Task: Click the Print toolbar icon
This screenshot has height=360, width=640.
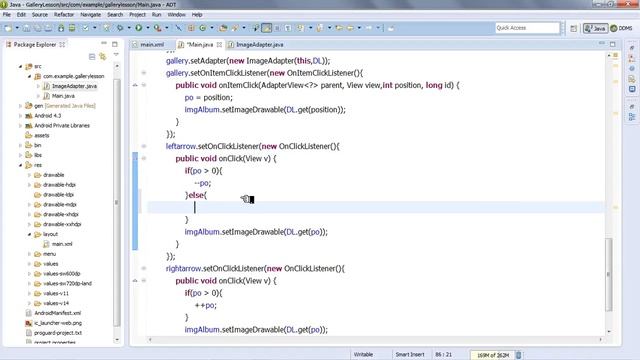Action: pyautogui.click(x=48, y=28)
